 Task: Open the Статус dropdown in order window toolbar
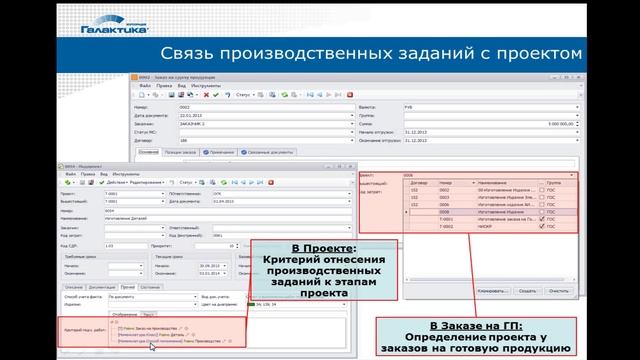click(x=245, y=95)
